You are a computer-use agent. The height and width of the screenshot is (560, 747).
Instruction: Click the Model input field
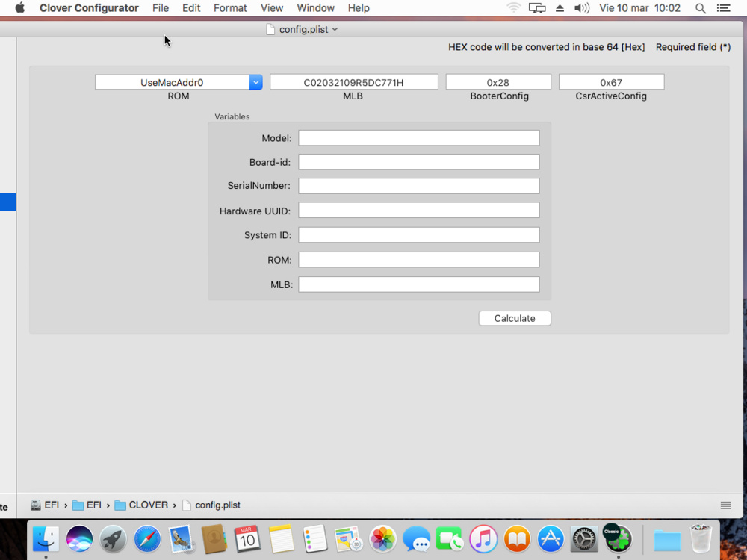[419, 138]
